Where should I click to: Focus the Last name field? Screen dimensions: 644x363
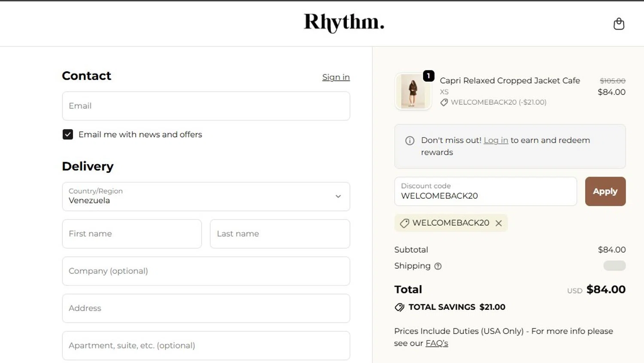(280, 234)
